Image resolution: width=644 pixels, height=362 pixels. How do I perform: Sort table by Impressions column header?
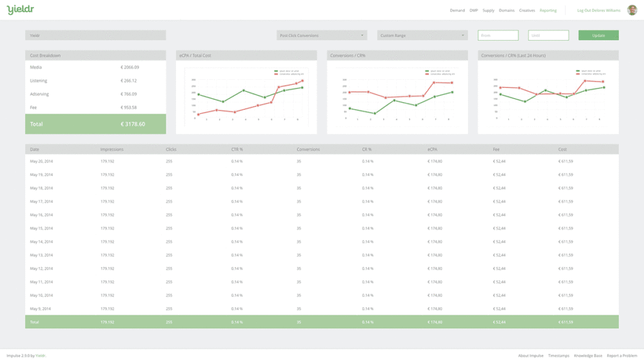coord(112,150)
